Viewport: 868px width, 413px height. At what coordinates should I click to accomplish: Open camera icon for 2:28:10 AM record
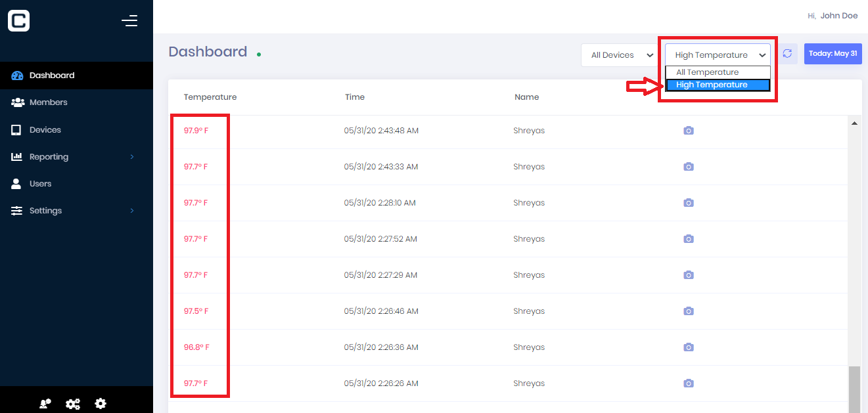pyautogui.click(x=689, y=203)
